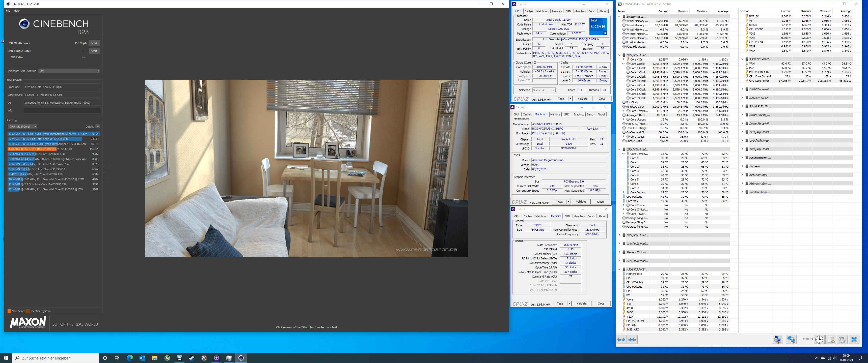Viewport: 868px width, 363px height.
Task: Open HWiNFO sensor settings gear icon
Action: [x=842, y=339]
